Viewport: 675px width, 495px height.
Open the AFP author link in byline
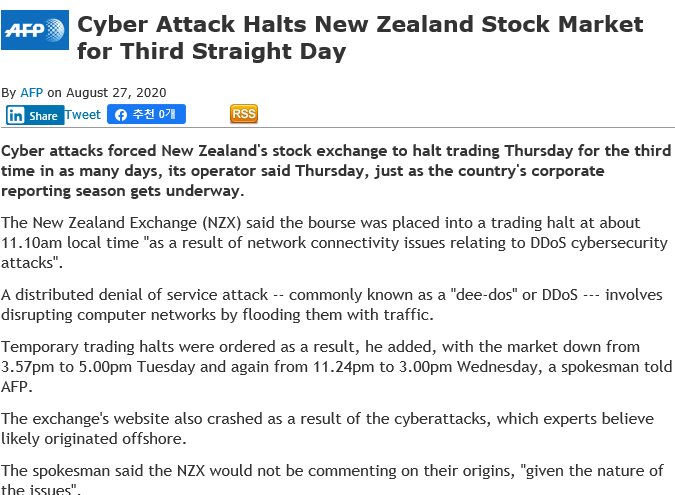pos(31,93)
